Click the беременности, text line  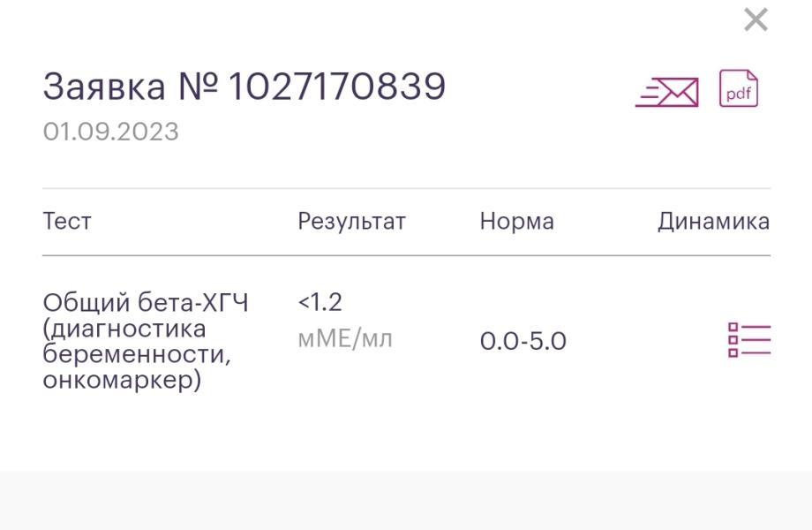pyautogui.click(x=137, y=355)
